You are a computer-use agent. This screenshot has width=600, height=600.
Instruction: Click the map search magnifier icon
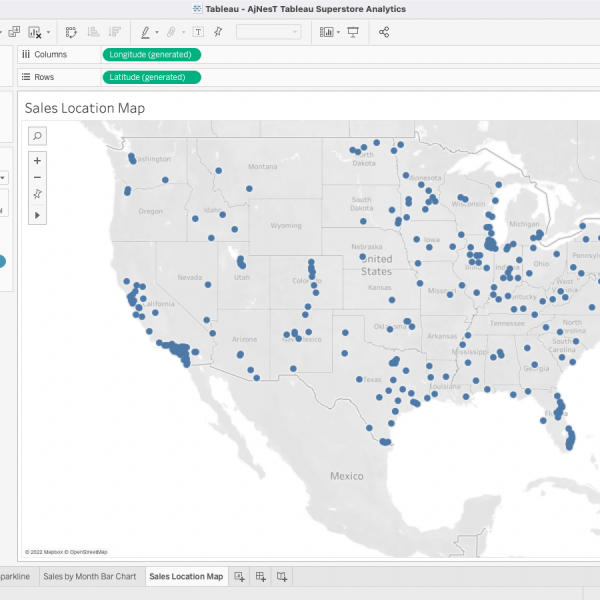pyautogui.click(x=37, y=136)
